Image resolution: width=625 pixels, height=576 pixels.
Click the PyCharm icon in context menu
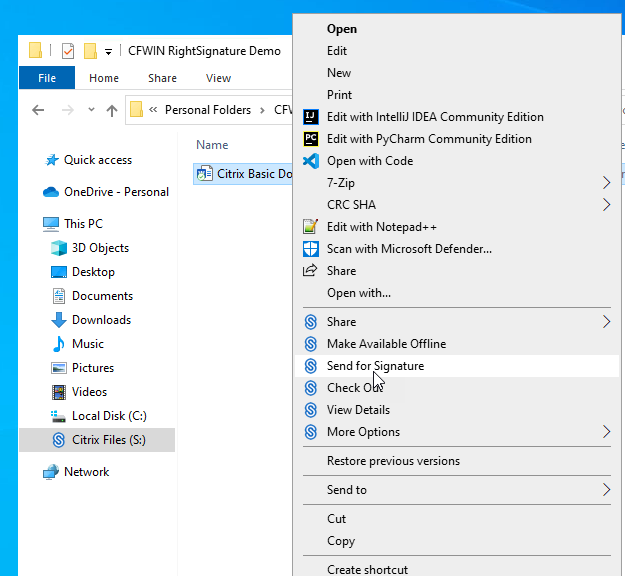(310, 139)
